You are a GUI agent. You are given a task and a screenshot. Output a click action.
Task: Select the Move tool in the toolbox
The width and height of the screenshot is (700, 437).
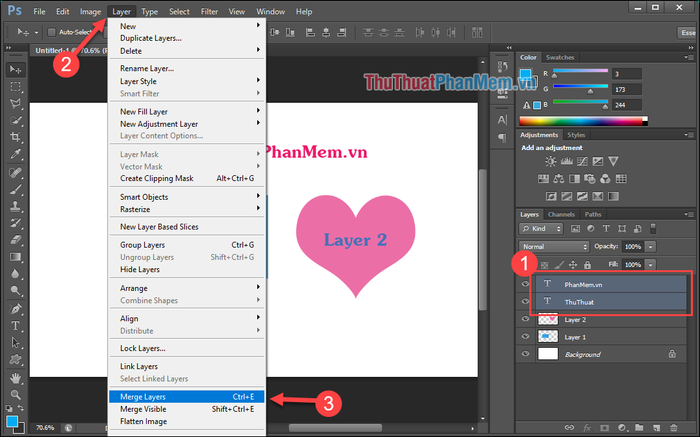click(x=16, y=70)
